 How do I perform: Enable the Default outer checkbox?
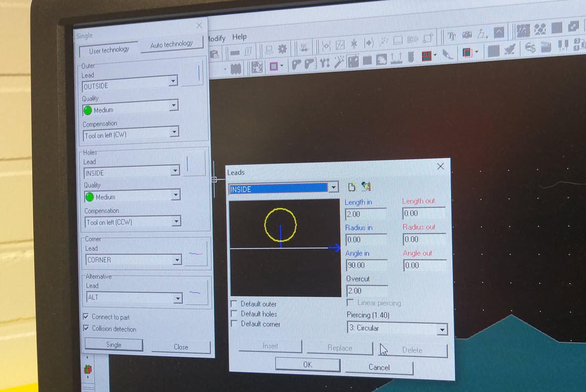tap(234, 303)
